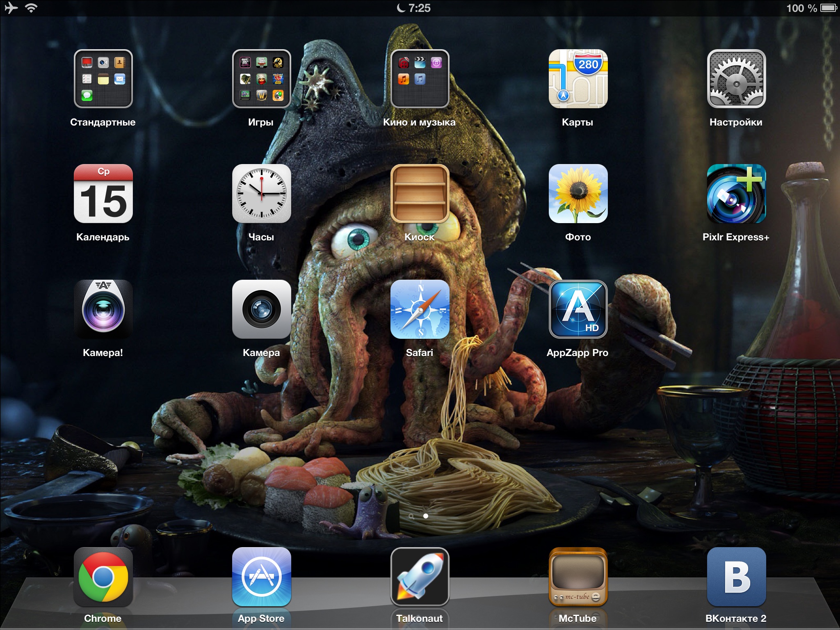Launch McTube video app
This screenshot has width=840, height=630.
coord(578,577)
